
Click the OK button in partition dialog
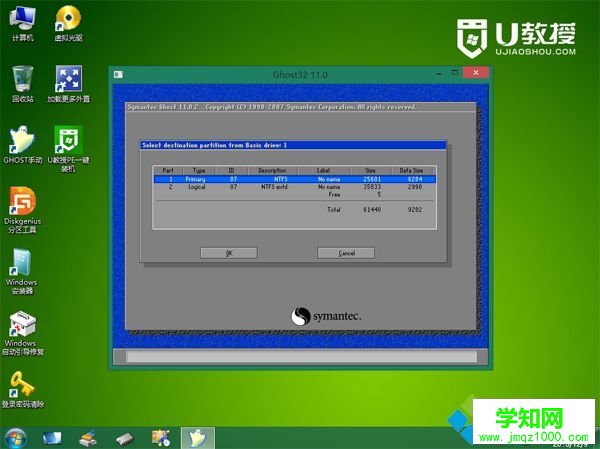coord(229,253)
